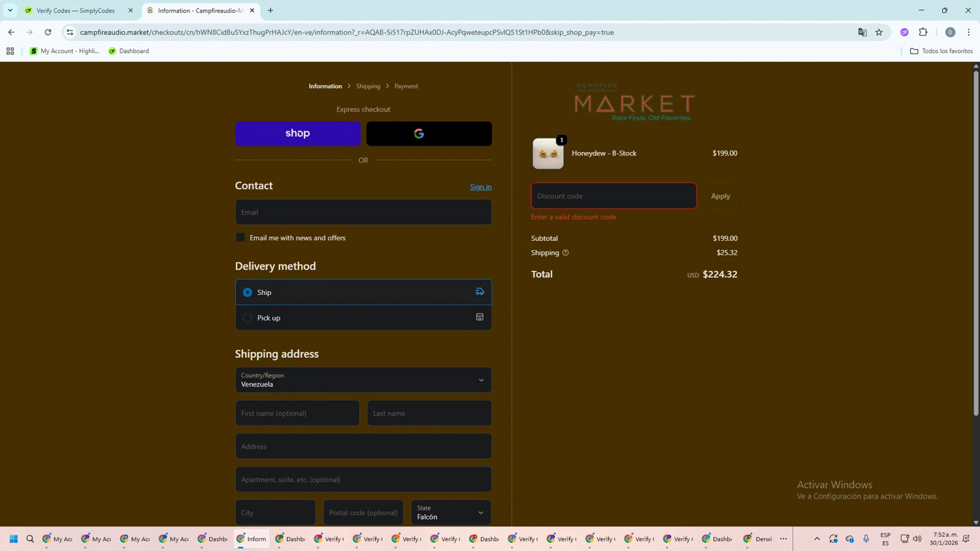Click the Campfire Audio Market logo
Viewport: 980px width, 551px height.
tap(634, 102)
